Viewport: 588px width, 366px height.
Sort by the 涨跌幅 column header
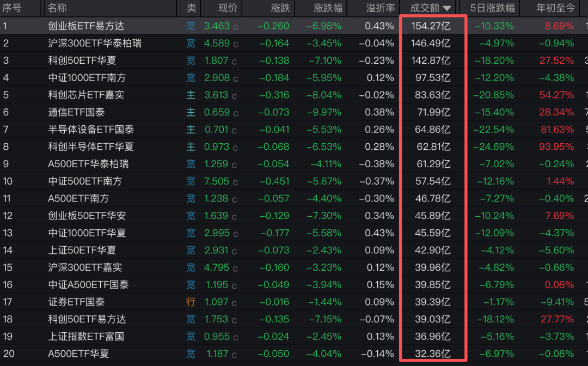(328, 8)
